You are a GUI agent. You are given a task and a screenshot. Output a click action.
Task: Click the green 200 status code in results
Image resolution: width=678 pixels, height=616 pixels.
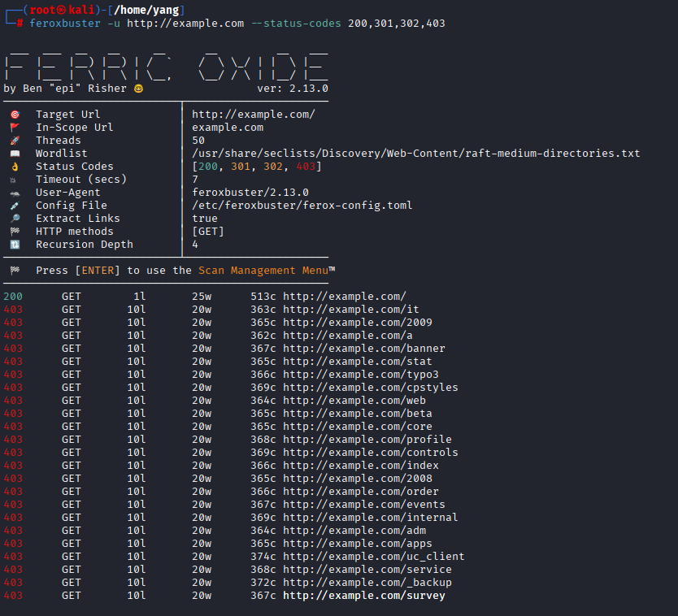point(13,297)
